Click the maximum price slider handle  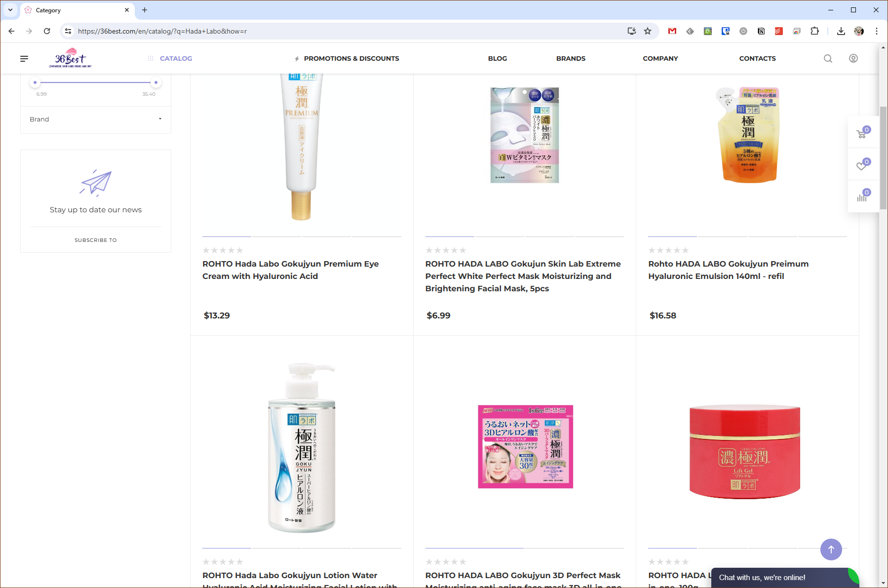click(x=156, y=82)
